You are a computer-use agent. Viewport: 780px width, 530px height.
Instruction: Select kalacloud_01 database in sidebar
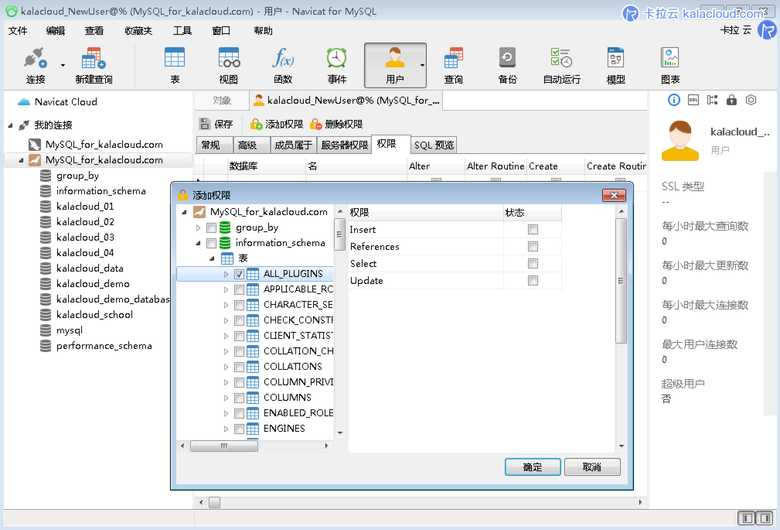coord(85,207)
